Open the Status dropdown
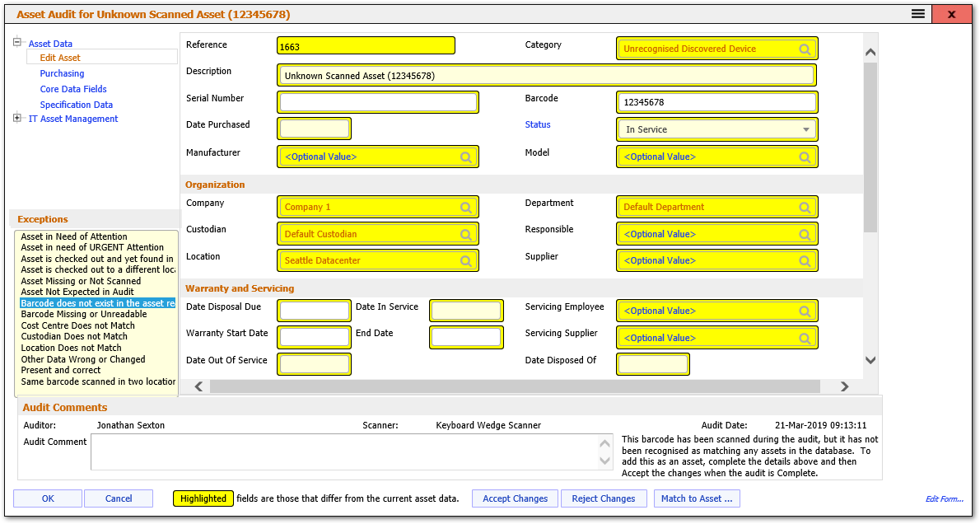The width and height of the screenshot is (980, 524). (805, 129)
